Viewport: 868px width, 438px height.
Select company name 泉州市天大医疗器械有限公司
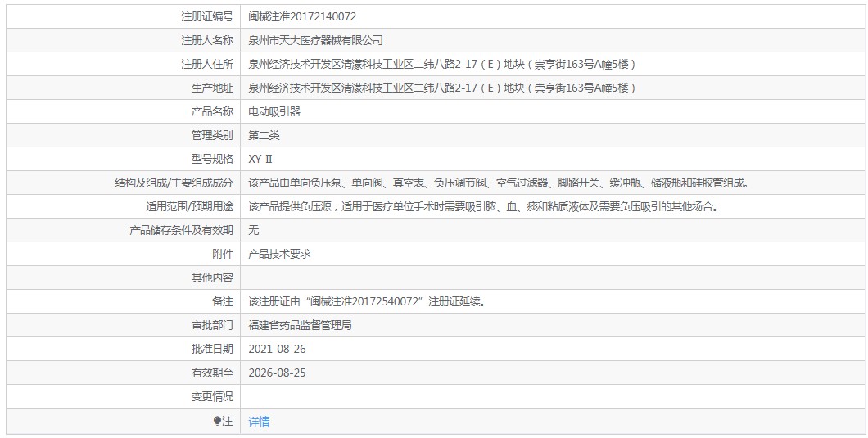tap(315, 40)
